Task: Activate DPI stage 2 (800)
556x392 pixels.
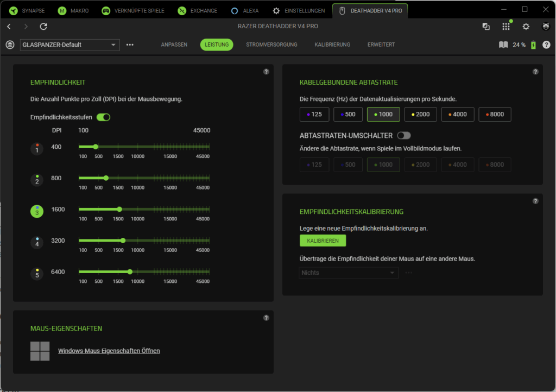Action: [x=37, y=180]
